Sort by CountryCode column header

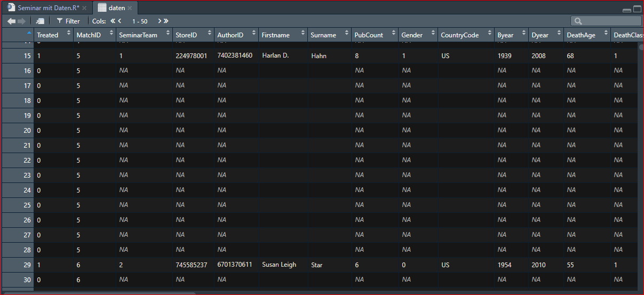click(459, 35)
